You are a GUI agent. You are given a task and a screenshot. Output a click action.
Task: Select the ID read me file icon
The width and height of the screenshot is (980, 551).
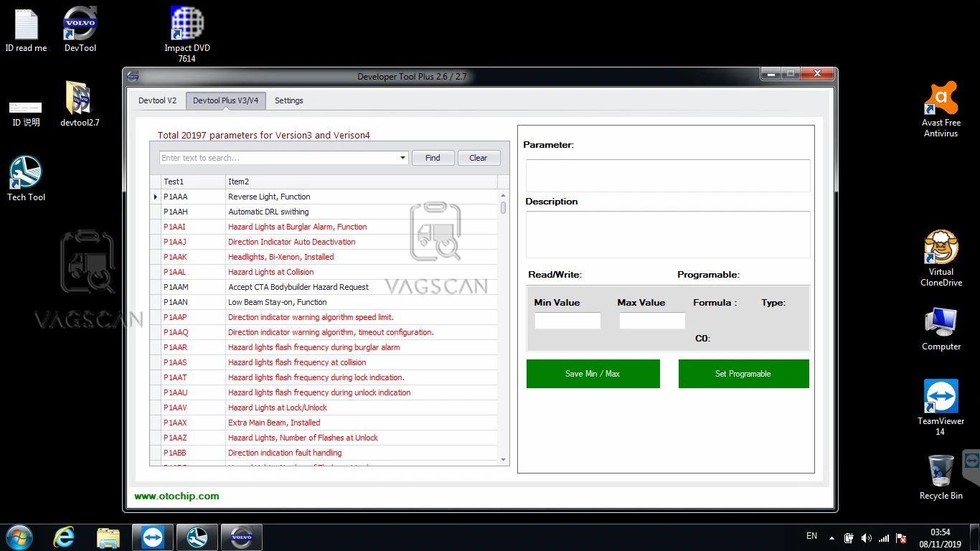point(27,29)
